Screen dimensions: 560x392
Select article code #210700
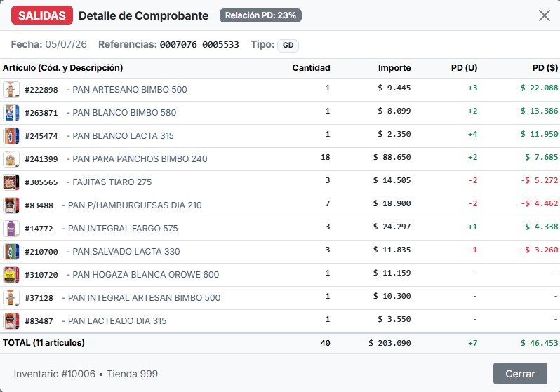click(41, 252)
